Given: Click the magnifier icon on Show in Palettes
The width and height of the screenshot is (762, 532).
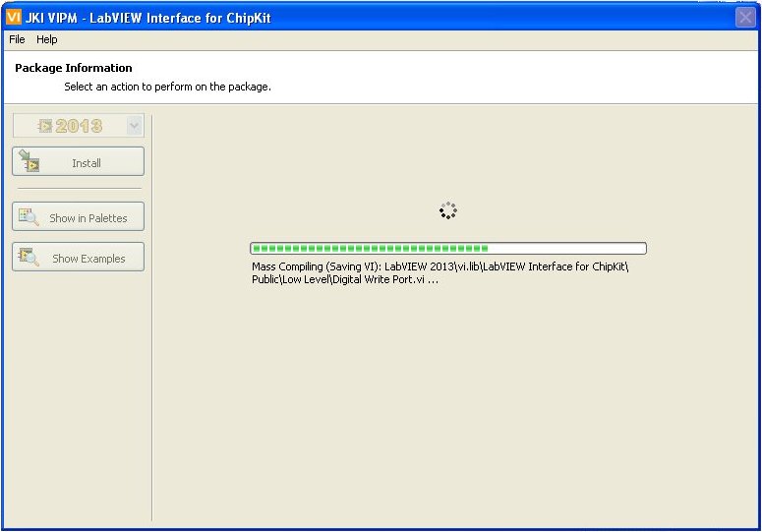Looking at the screenshot, I should [x=29, y=217].
